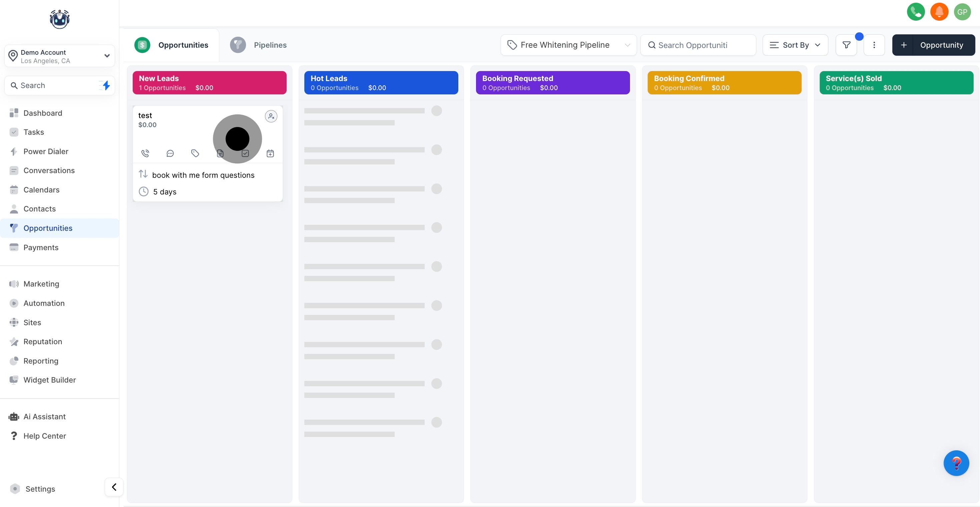980x507 pixels.
Task: Open the Sort By dropdown
Action: tap(795, 45)
